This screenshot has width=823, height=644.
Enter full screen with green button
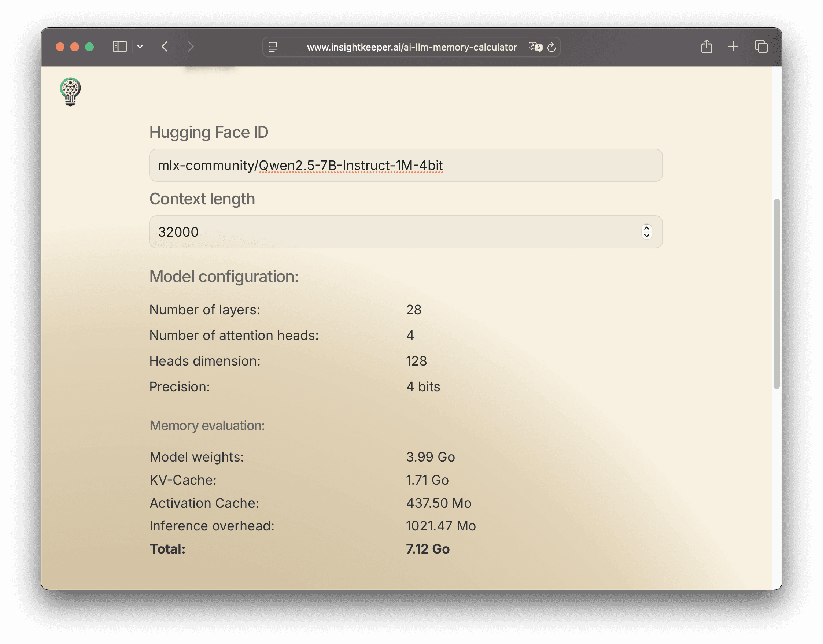[89, 47]
